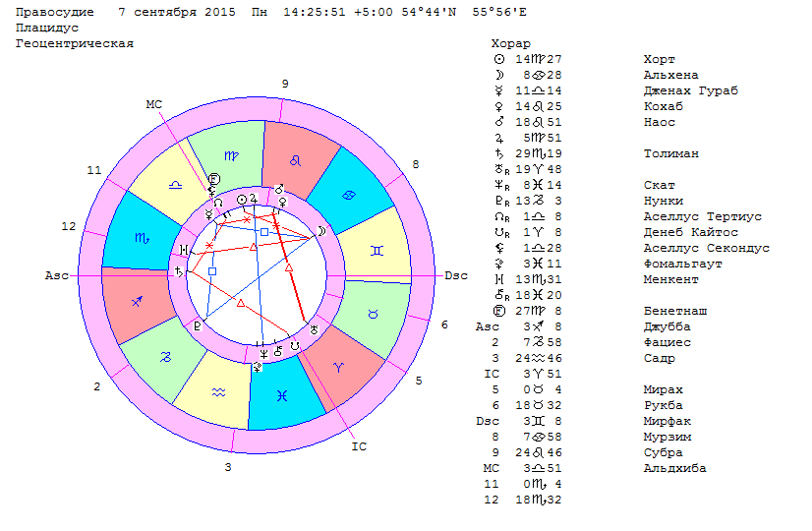Select the Libra symbol in the yellow wheel segment
The height and width of the screenshot is (531, 812).
(x=173, y=184)
